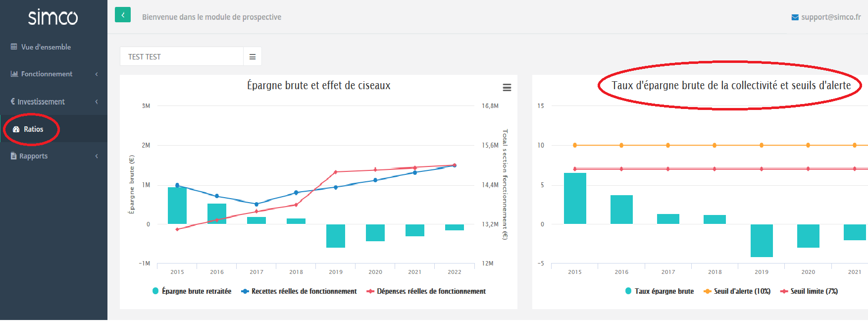Expand the Fonctionnement submenu chevron
The height and width of the screenshot is (321, 868).
coord(97,74)
